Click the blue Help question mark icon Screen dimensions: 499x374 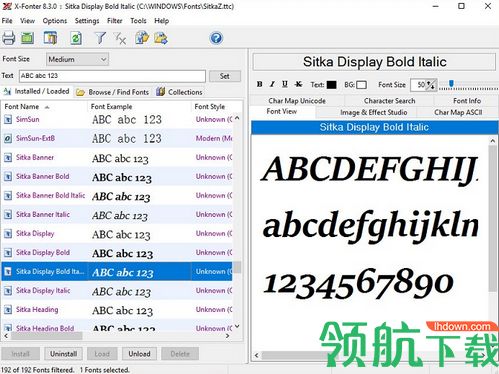pyautogui.click(x=216, y=38)
